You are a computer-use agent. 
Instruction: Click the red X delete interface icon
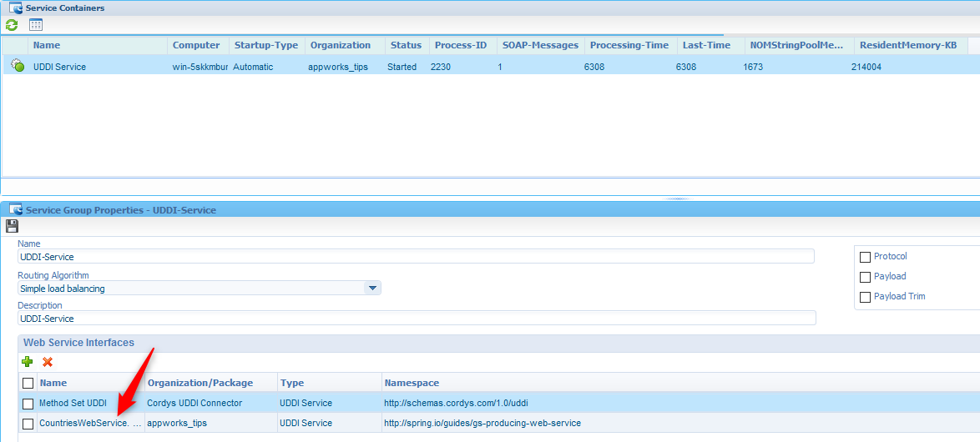(48, 362)
